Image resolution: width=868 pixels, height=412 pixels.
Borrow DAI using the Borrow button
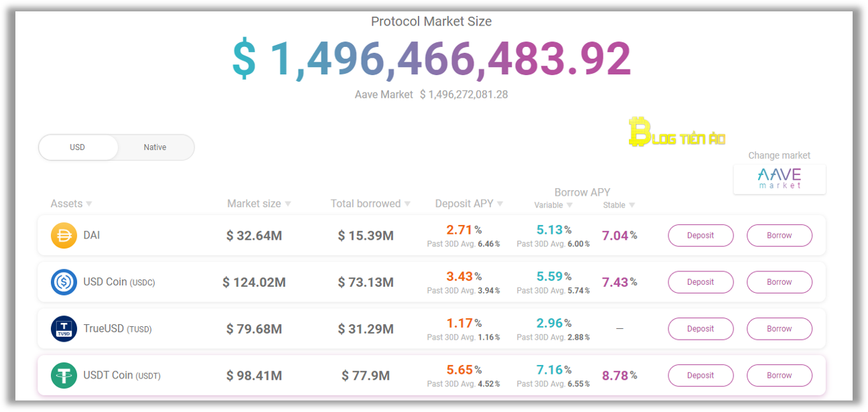click(x=780, y=236)
